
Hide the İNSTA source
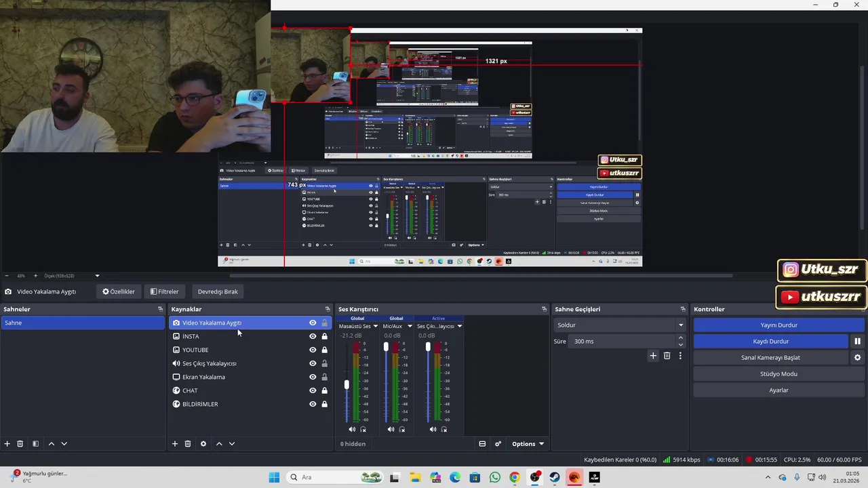click(313, 336)
